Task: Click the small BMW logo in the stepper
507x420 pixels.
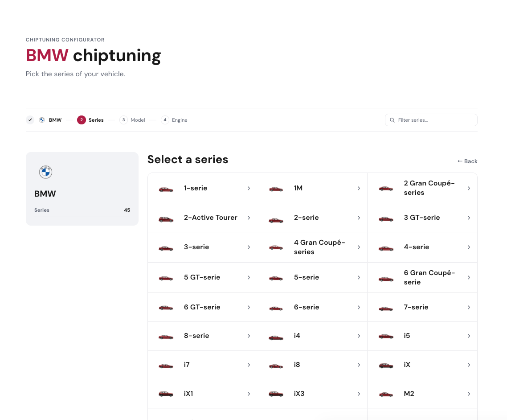Action: point(42,120)
